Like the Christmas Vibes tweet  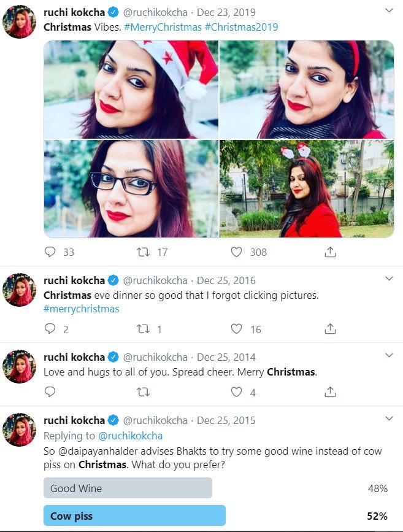coord(237,252)
